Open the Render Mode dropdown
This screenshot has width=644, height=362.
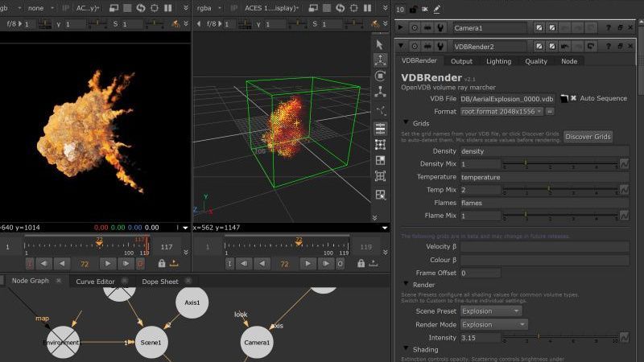pos(494,324)
